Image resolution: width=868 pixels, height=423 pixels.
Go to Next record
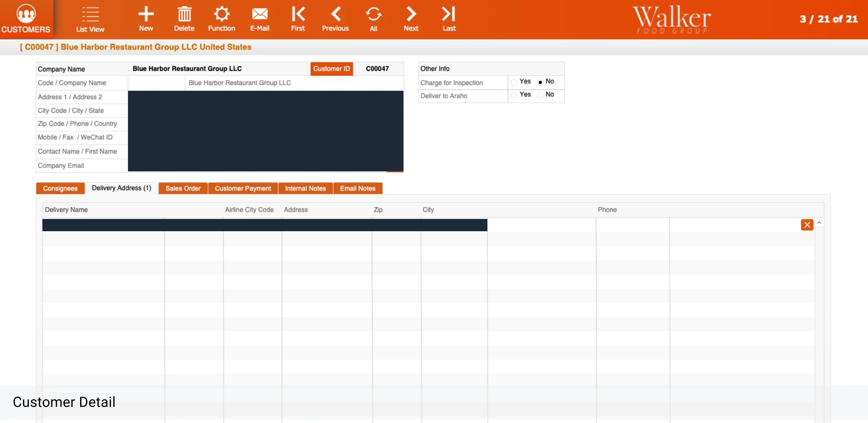click(x=411, y=19)
